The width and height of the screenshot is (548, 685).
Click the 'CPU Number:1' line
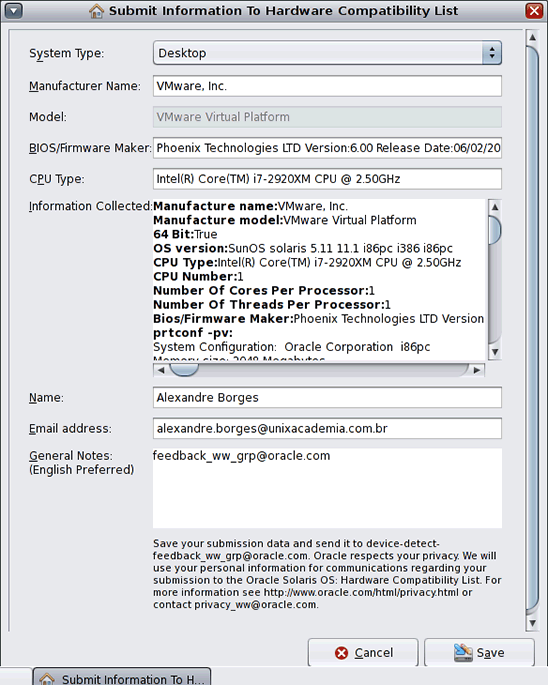coord(198,277)
